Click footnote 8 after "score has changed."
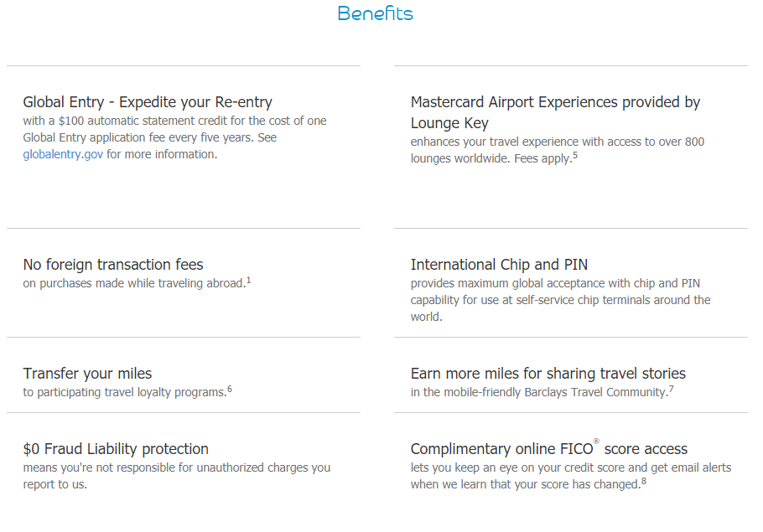763x532 pixels. 644,481
